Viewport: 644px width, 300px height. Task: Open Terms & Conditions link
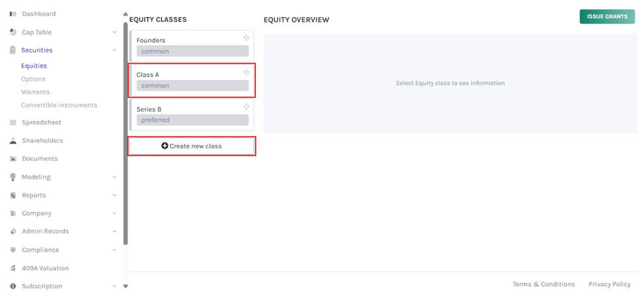pos(543,284)
